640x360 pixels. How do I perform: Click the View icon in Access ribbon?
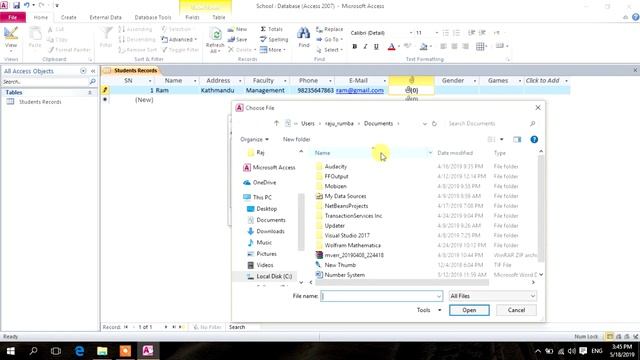click(x=11, y=34)
